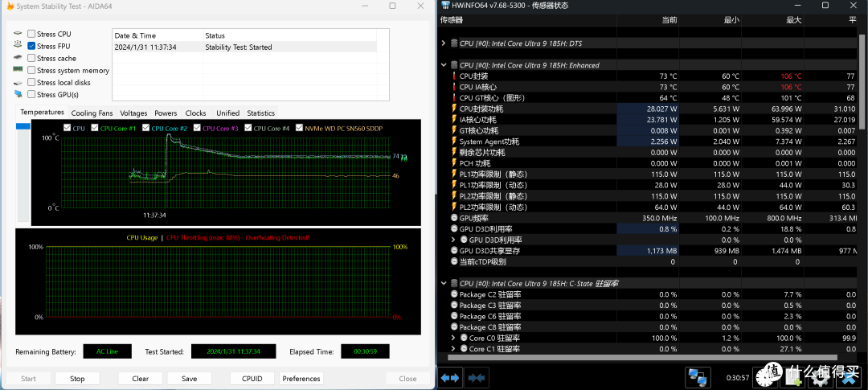868x390 pixels.
Task: Click the Preferences button
Action: [x=301, y=379]
